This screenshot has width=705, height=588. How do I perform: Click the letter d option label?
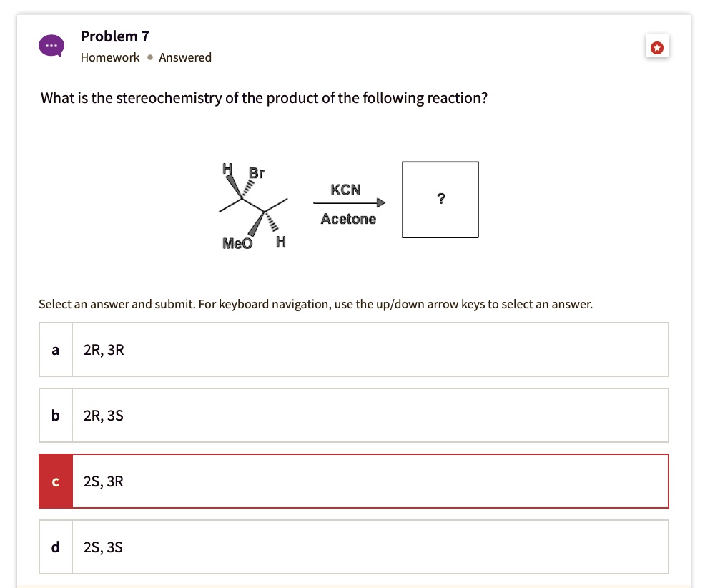point(56,547)
